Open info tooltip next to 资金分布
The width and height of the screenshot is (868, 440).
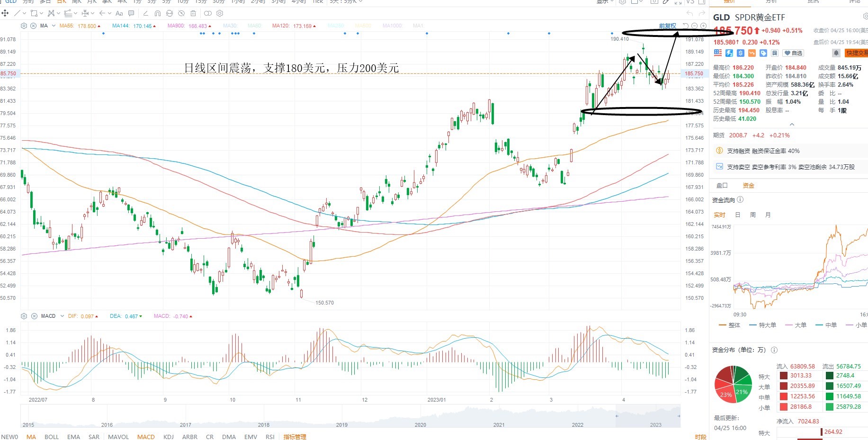point(774,350)
